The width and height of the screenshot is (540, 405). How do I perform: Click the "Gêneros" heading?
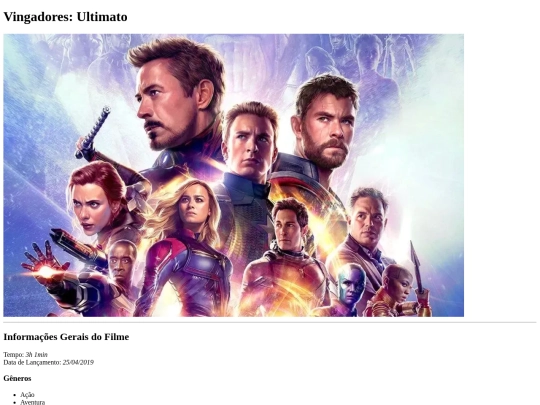pyautogui.click(x=17, y=378)
